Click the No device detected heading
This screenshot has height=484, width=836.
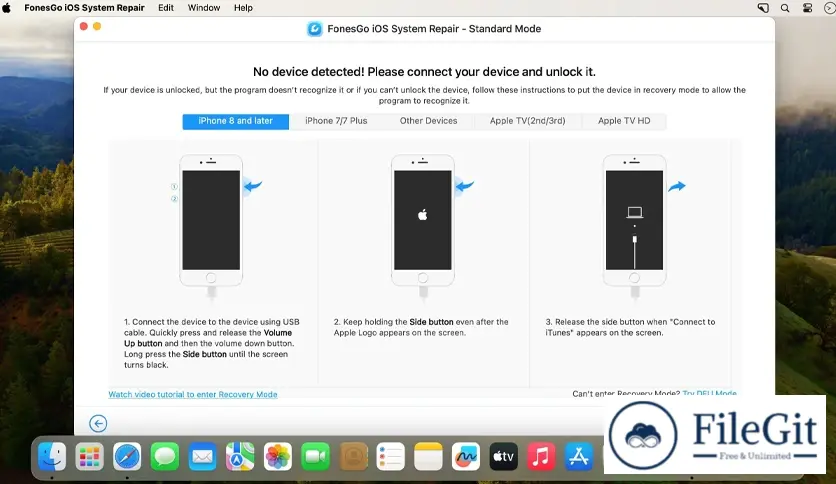pyautogui.click(x=424, y=72)
